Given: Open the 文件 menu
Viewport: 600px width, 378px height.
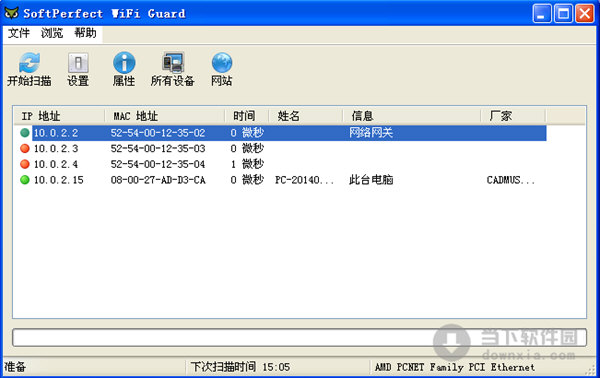Looking at the screenshot, I should (19, 33).
